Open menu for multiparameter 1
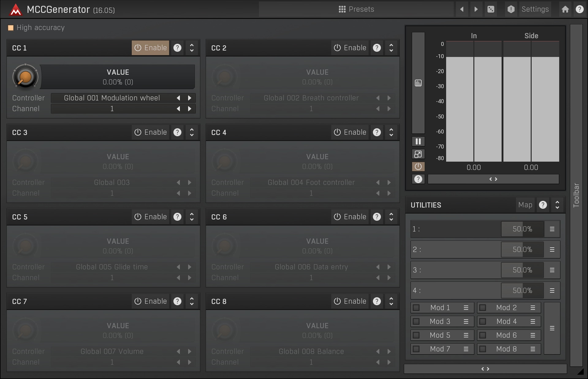The image size is (588, 379). coord(552,229)
